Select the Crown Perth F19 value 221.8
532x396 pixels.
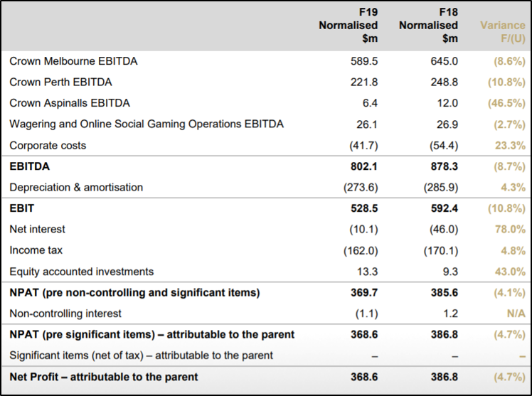(364, 82)
